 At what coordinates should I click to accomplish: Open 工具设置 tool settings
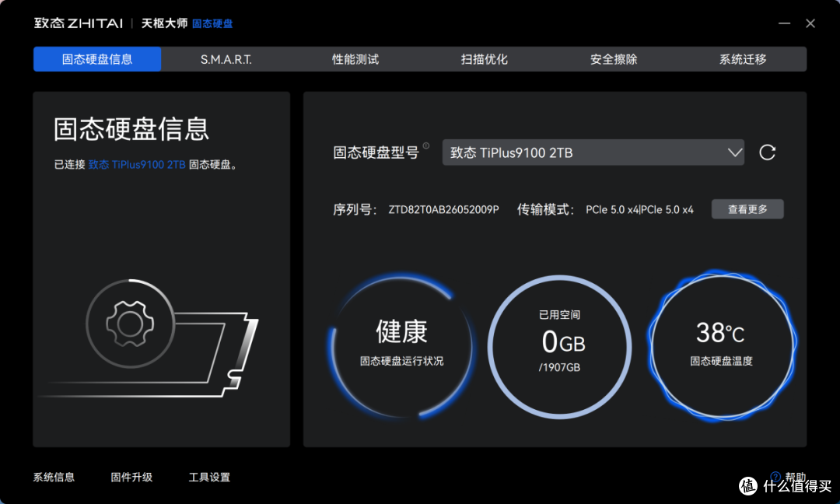click(x=209, y=478)
